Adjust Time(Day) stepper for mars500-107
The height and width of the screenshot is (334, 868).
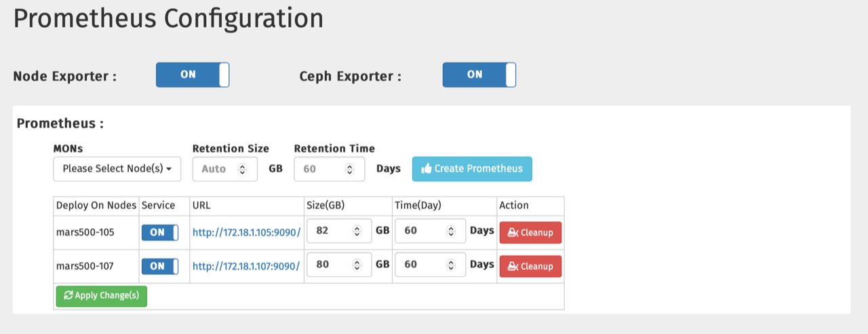(451, 265)
